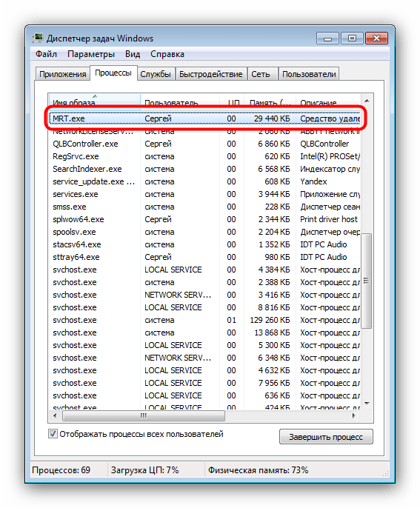Select svchost.exe using 6 348 КБ

(204, 358)
